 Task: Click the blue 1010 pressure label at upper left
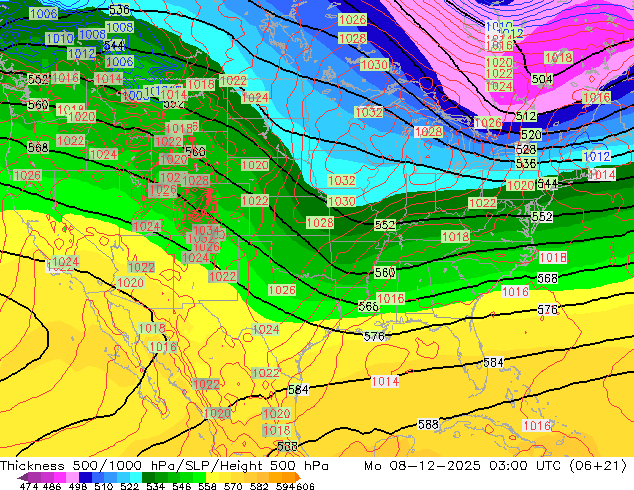(x=60, y=39)
